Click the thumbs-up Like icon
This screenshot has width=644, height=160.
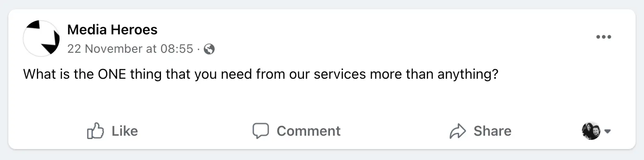point(95,131)
